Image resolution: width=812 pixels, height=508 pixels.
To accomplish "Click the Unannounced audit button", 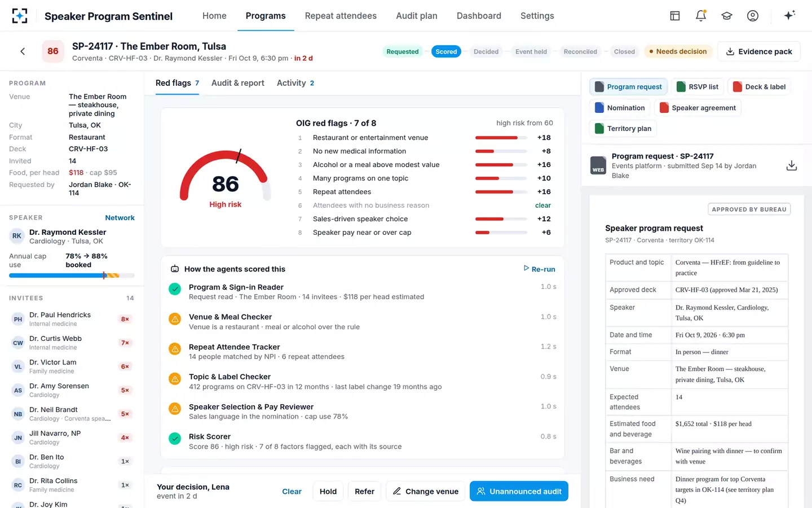I will tap(519, 491).
